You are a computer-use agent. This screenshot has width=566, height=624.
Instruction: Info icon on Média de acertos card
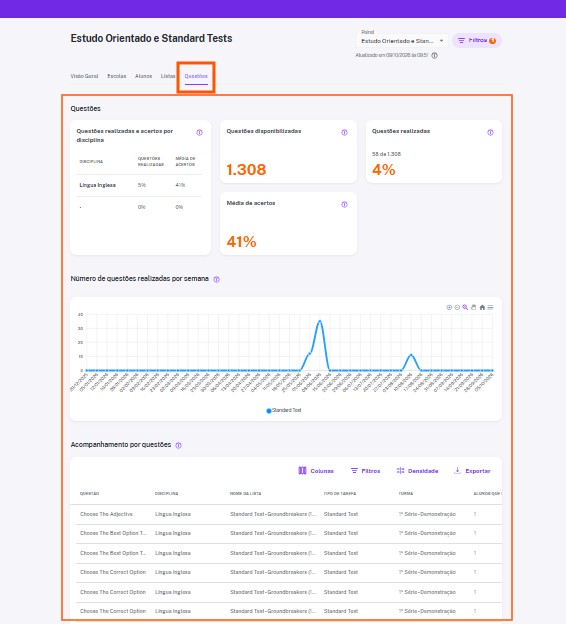click(344, 205)
